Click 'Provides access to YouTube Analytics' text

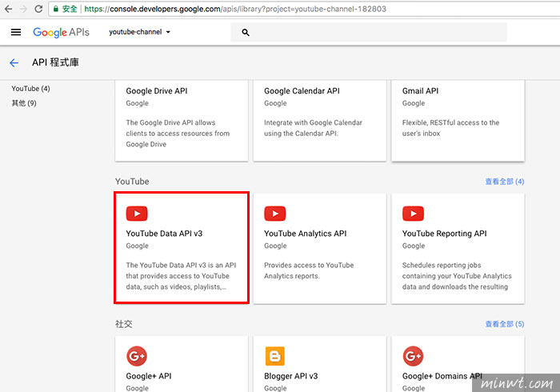pos(309,270)
